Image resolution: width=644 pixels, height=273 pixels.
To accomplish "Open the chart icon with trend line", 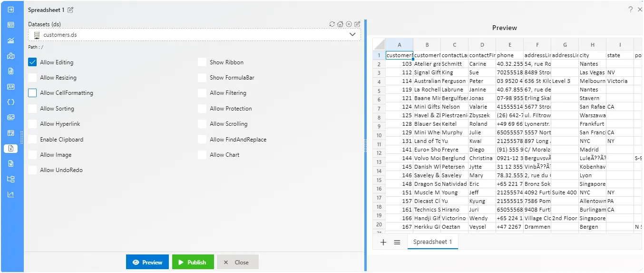I will coord(11,40).
